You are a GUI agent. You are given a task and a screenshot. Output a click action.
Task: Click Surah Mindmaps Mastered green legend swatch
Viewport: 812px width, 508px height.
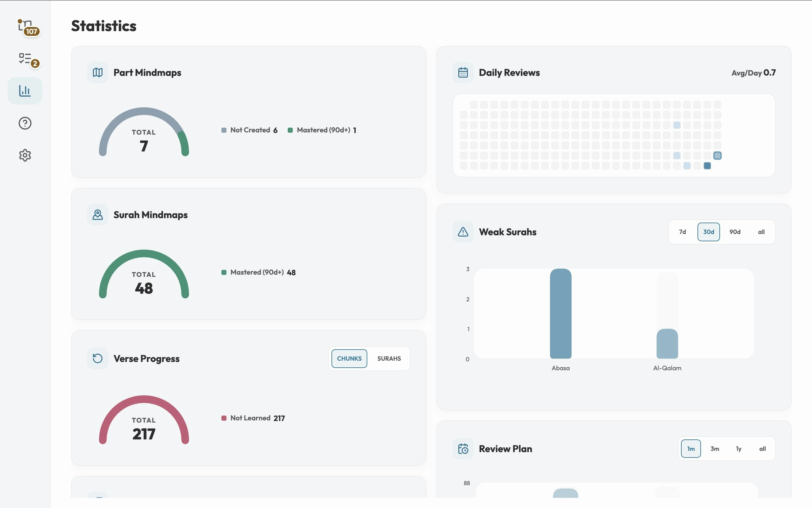click(x=224, y=272)
